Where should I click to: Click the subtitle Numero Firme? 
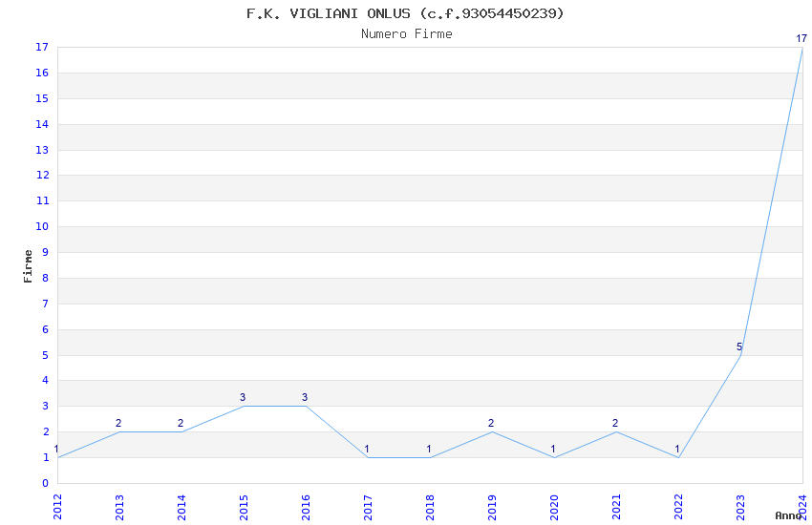[407, 34]
